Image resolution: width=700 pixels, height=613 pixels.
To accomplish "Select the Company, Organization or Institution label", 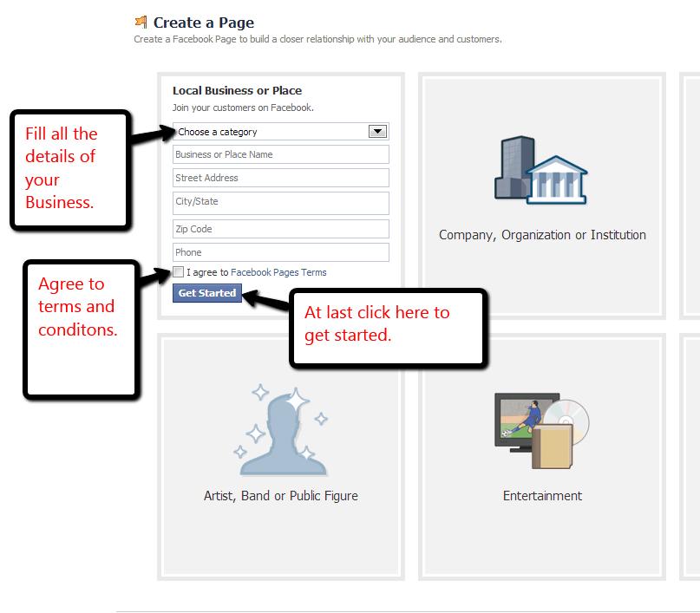I will [542, 235].
